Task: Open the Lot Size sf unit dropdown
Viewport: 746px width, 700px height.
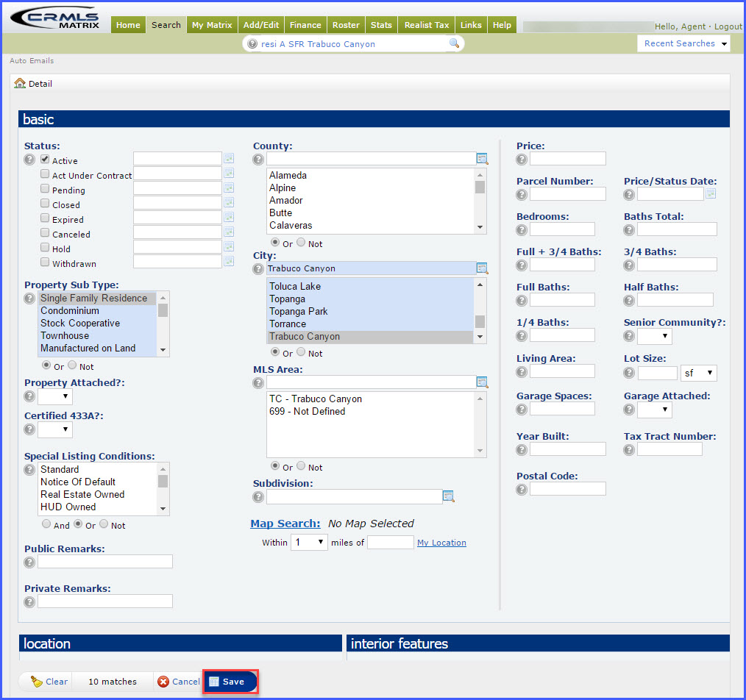Action: [x=698, y=374]
